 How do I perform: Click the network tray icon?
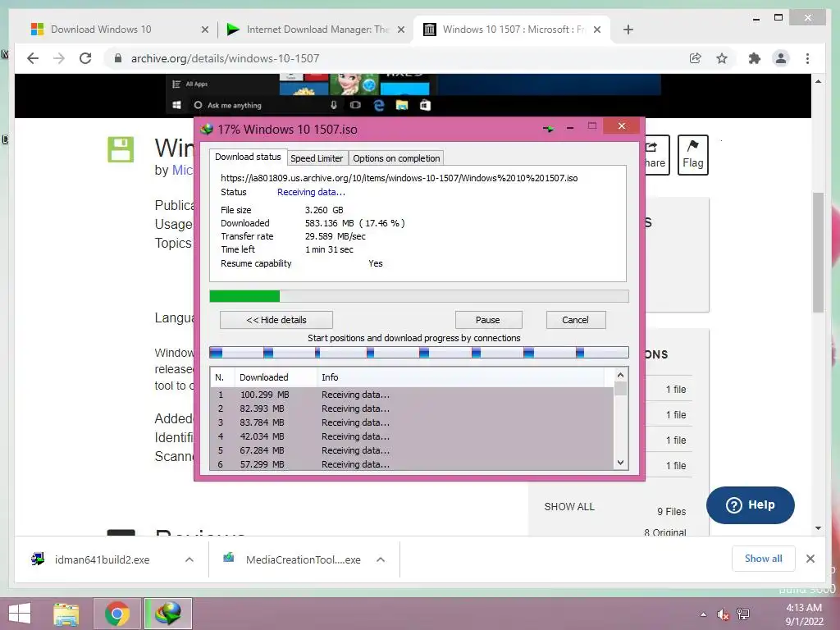coord(743,614)
